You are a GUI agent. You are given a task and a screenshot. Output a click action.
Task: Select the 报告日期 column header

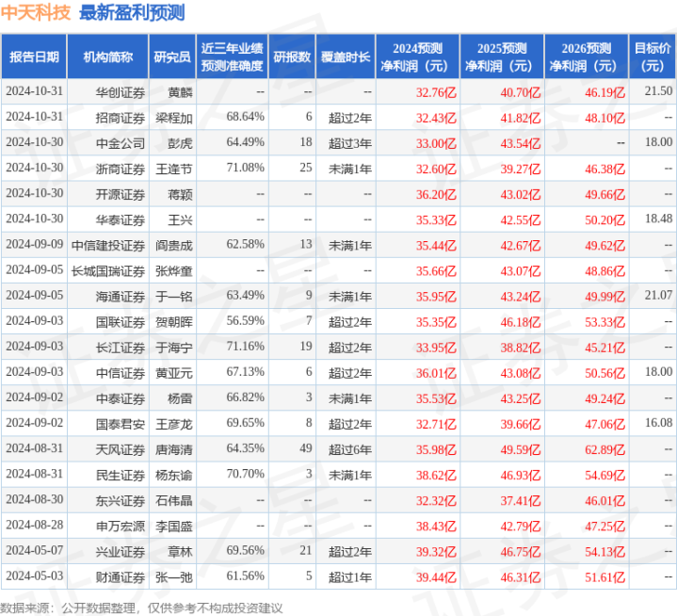coord(34,57)
